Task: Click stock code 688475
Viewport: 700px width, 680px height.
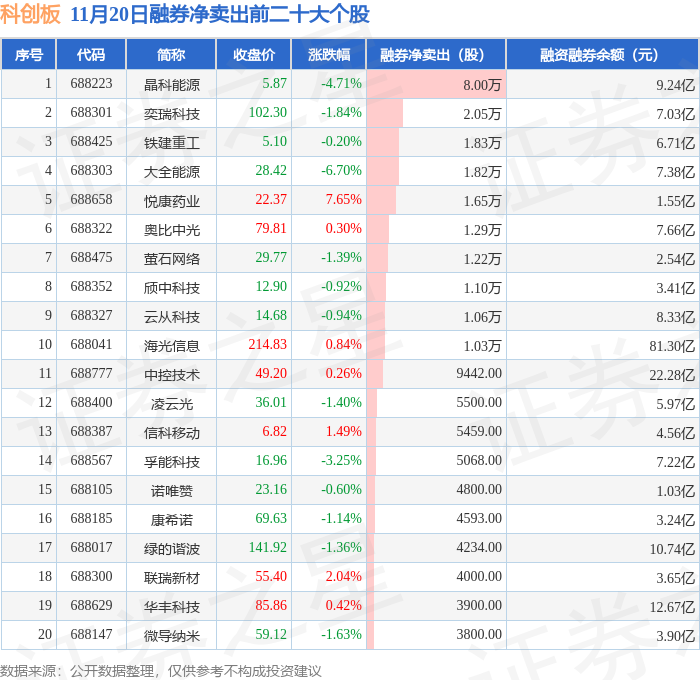Action: click(91, 258)
